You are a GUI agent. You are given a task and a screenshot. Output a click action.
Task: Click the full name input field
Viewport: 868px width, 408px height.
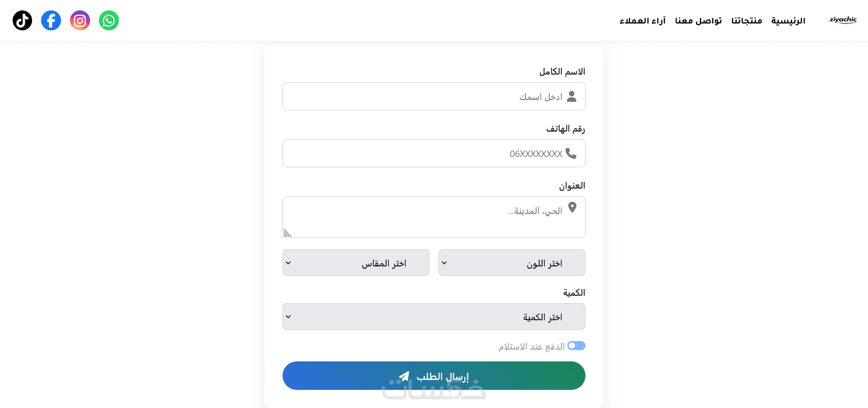[x=420, y=96]
